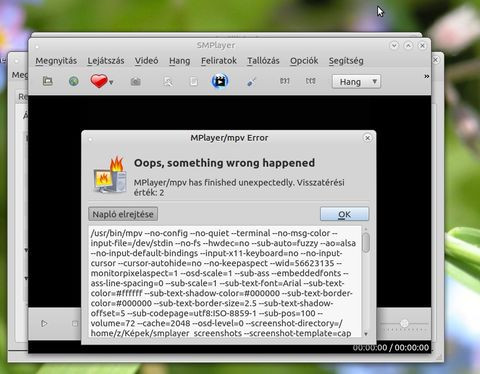480x374 pixels.
Task: Close the background window behind SMPlayer
Action: 436,60
